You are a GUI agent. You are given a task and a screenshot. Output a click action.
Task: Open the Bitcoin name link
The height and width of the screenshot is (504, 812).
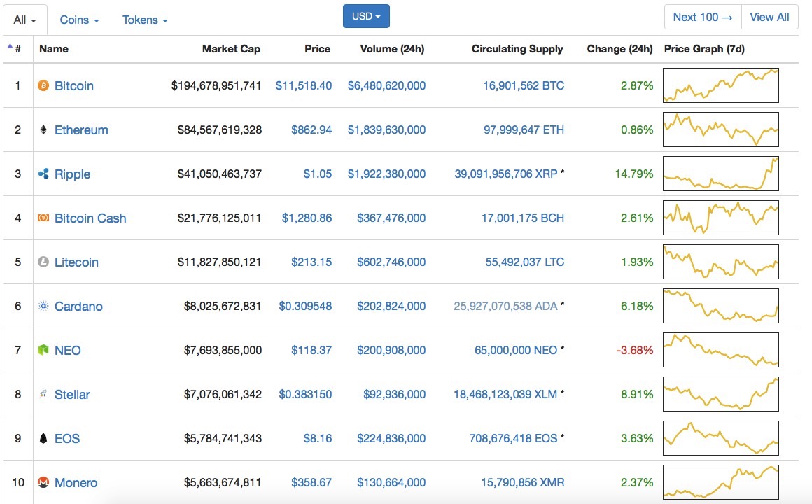tap(74, 85)
